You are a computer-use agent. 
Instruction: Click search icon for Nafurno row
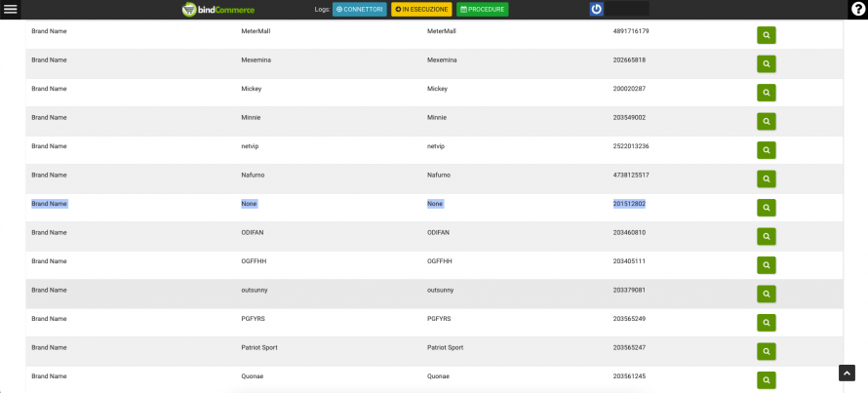click(x=767, y=178)
